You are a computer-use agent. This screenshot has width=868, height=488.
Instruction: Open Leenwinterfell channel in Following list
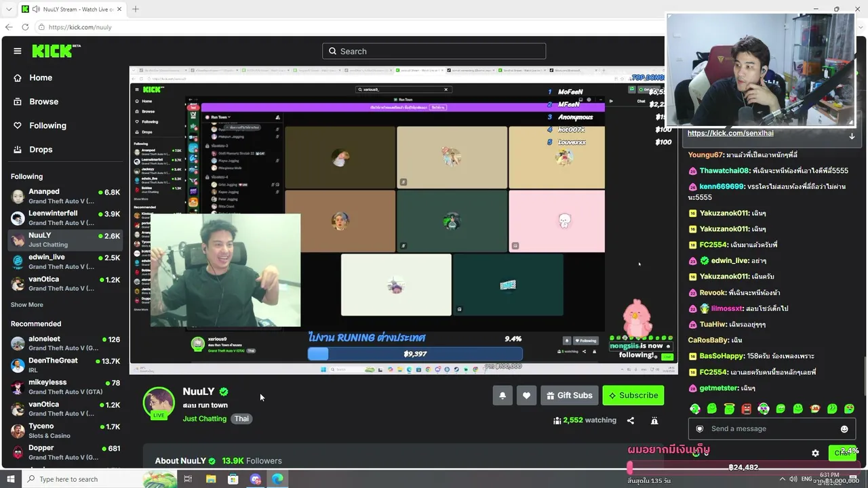coord(65,218)
